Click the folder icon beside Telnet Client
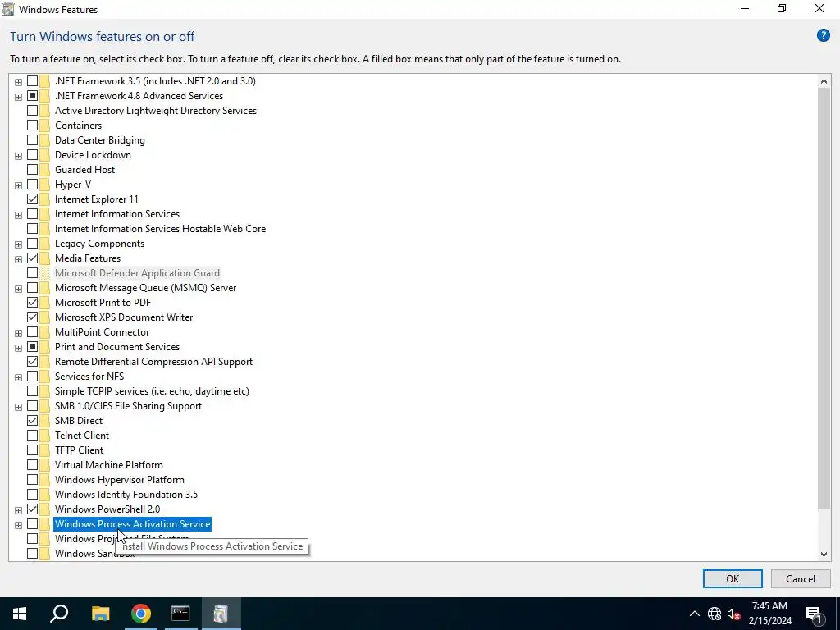 (x=44, y=436)
